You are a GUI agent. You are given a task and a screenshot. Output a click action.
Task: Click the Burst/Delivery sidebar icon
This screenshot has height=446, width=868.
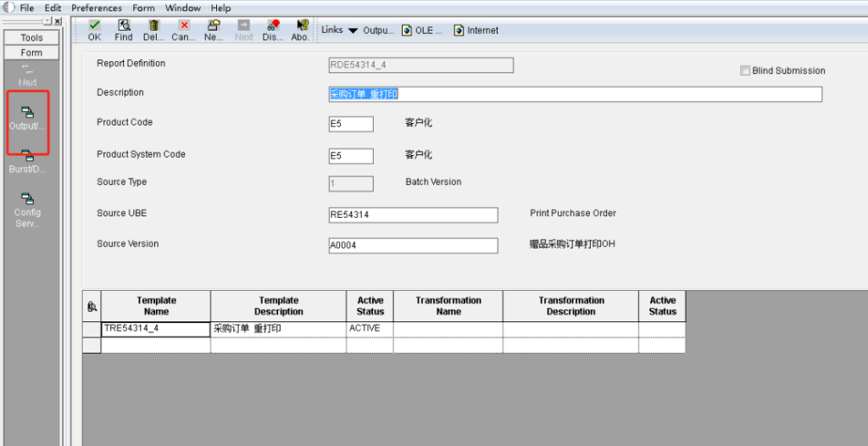pos(28,156)
